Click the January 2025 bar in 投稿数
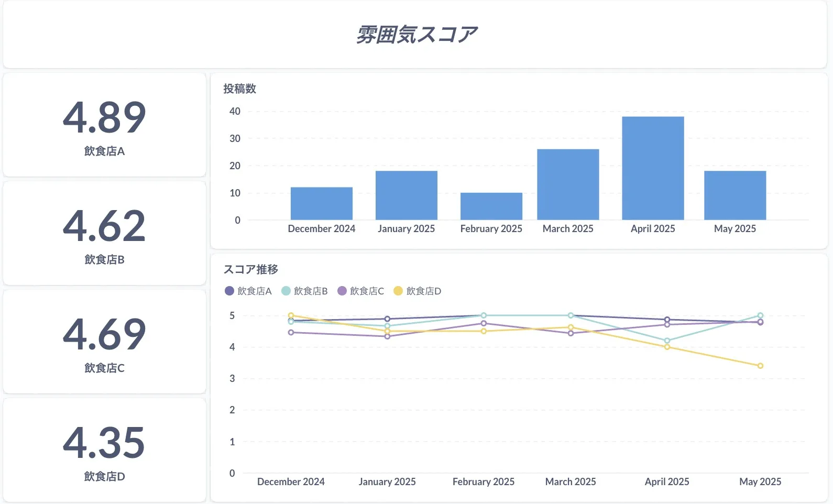 [x=406, y=195]
